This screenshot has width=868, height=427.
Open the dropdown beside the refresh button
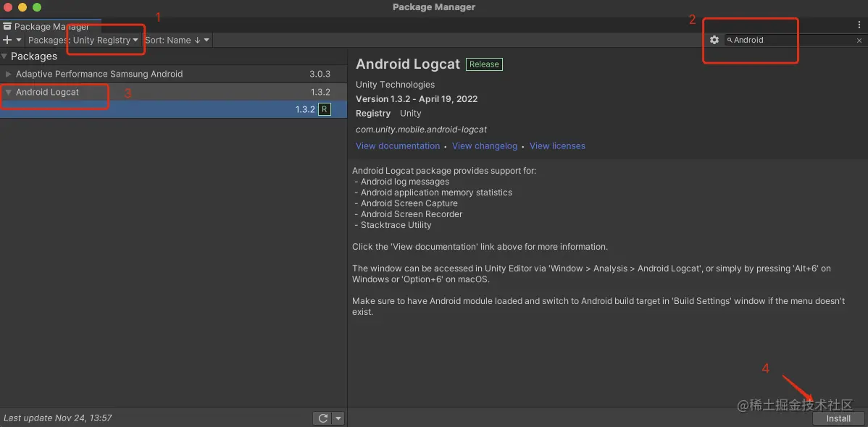tap(338, 418)
